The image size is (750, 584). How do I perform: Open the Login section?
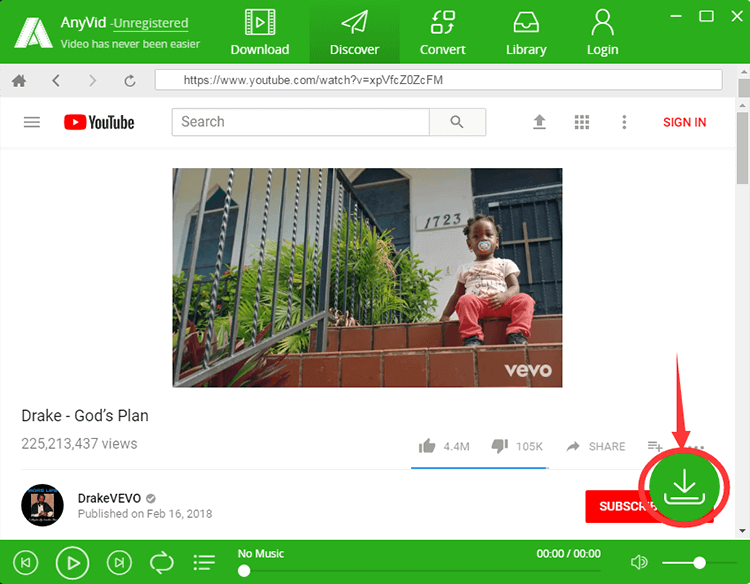pyautogui.click(x=602, y=33)
